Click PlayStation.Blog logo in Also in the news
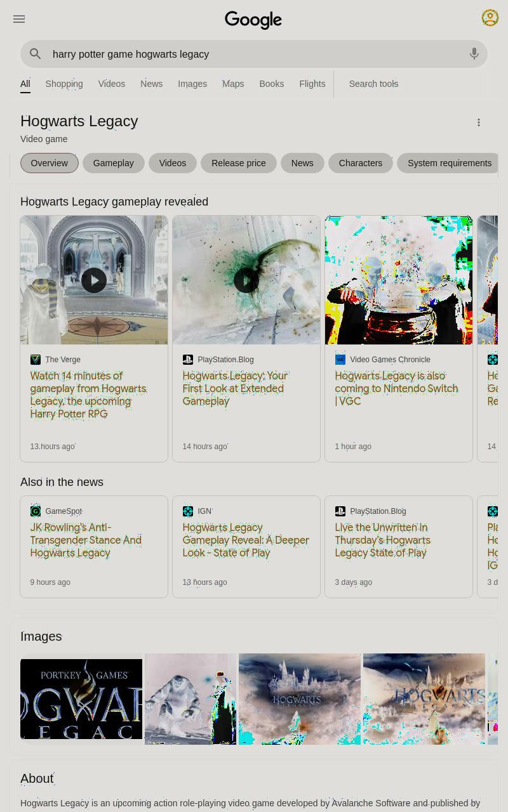Image resolution: width=508 pixels, height=812 pixels. click(x=340, y=511)
